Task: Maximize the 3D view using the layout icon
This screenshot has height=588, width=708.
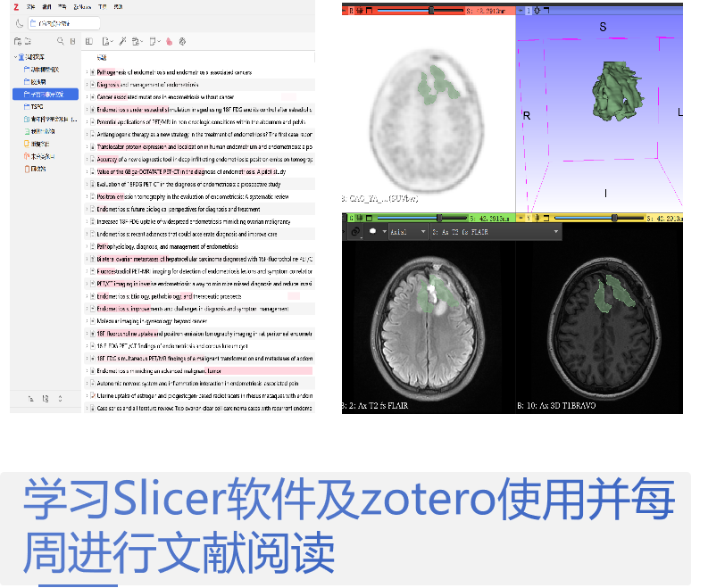Action: pos(546,10)
